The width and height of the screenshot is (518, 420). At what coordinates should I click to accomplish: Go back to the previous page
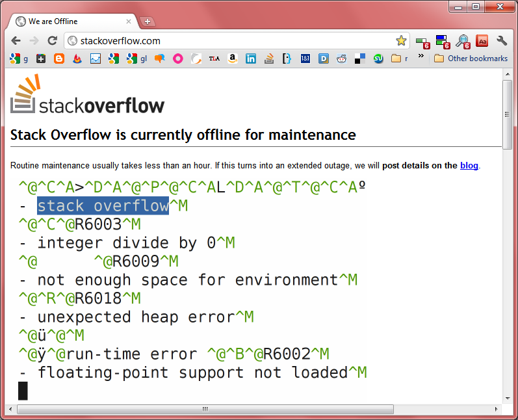pos(16,40)
